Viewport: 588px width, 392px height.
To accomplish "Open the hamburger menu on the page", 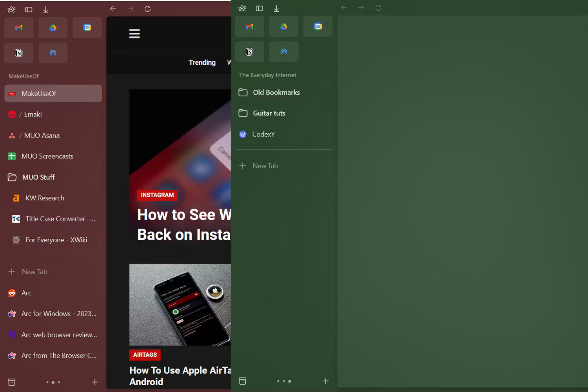I will [134, 34].
